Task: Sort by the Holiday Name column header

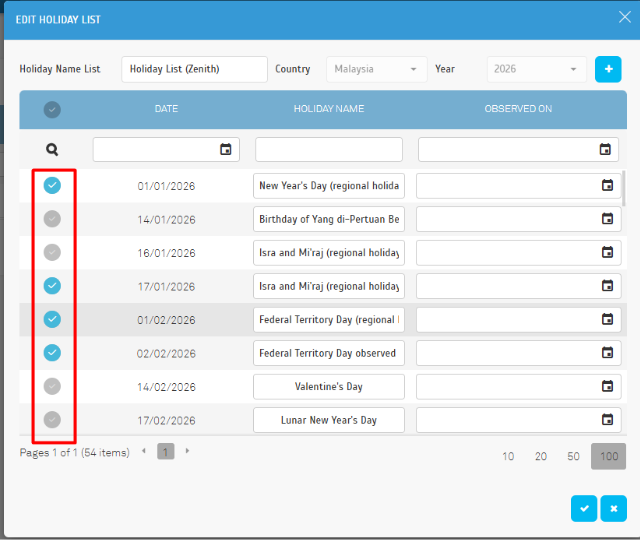Action: point(328,109)
